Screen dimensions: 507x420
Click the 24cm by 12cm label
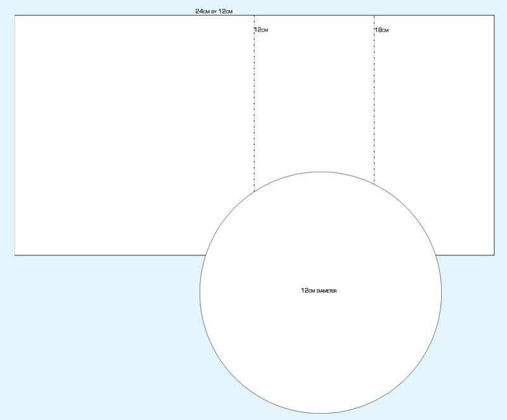point(214,10)
